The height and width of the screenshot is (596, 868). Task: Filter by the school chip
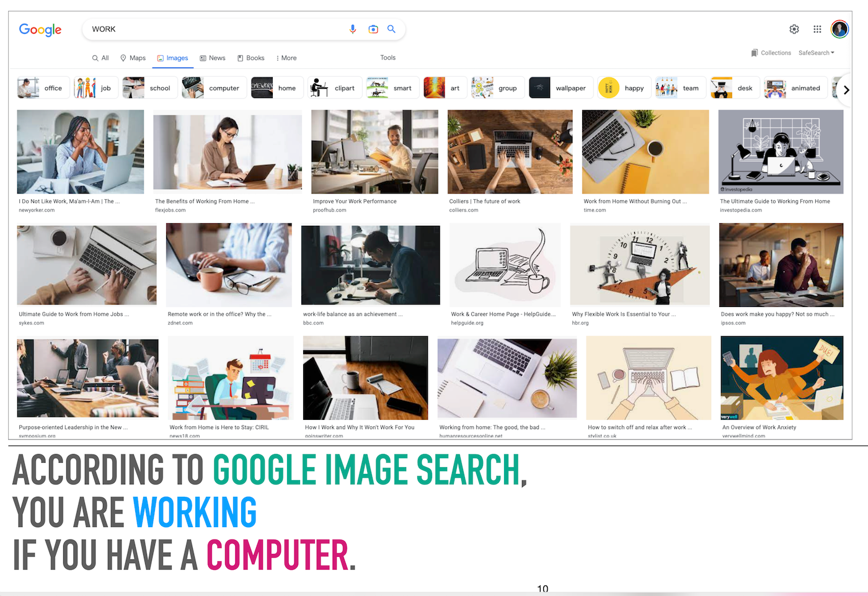(149, 88)
